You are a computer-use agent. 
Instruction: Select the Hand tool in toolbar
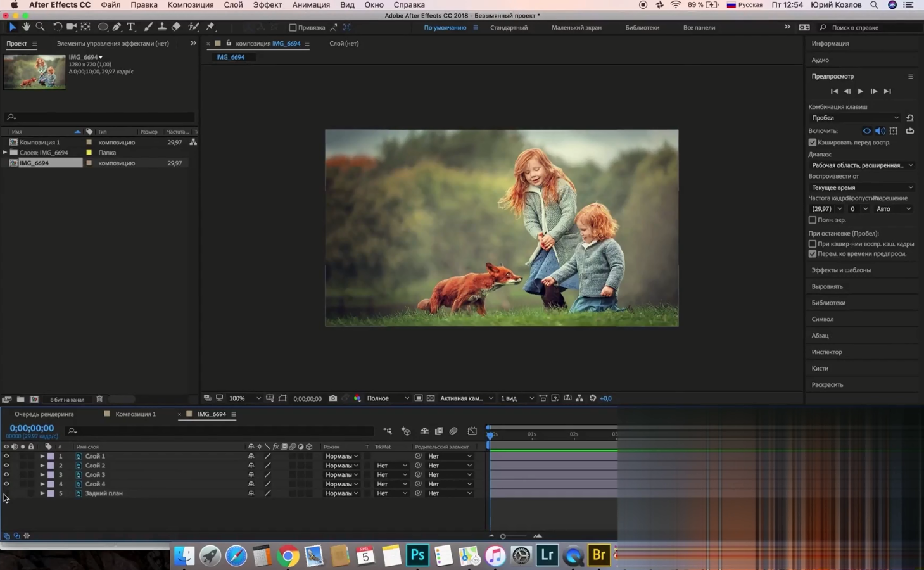coord(26,27)
